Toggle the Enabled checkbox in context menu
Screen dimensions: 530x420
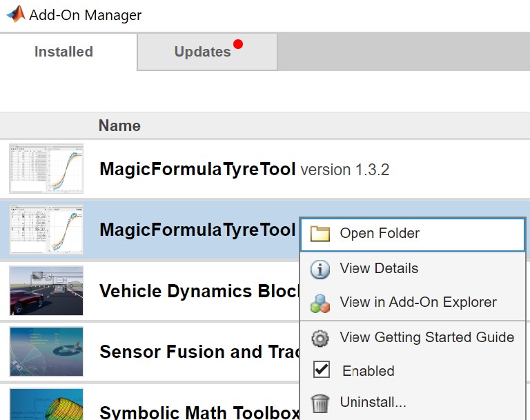pyautogui.click(x=322, y=370)
